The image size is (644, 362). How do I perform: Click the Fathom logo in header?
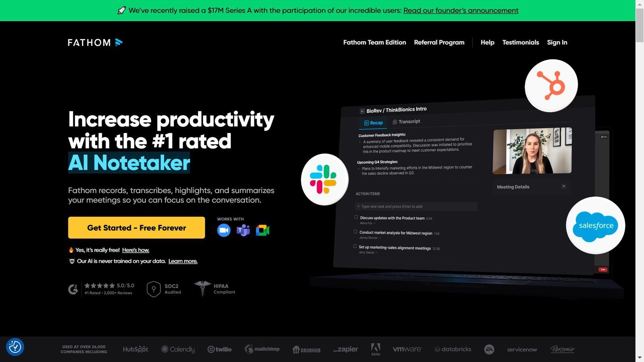pos(95,42)
